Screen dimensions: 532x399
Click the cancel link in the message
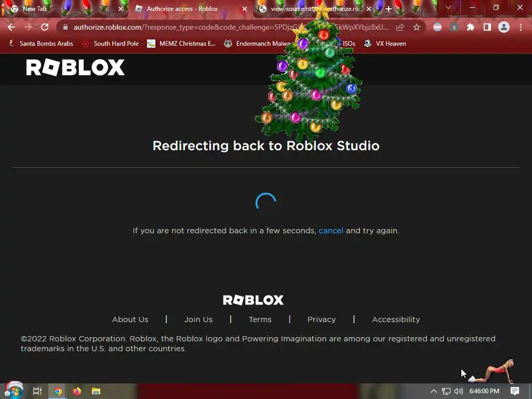(331, 231)
